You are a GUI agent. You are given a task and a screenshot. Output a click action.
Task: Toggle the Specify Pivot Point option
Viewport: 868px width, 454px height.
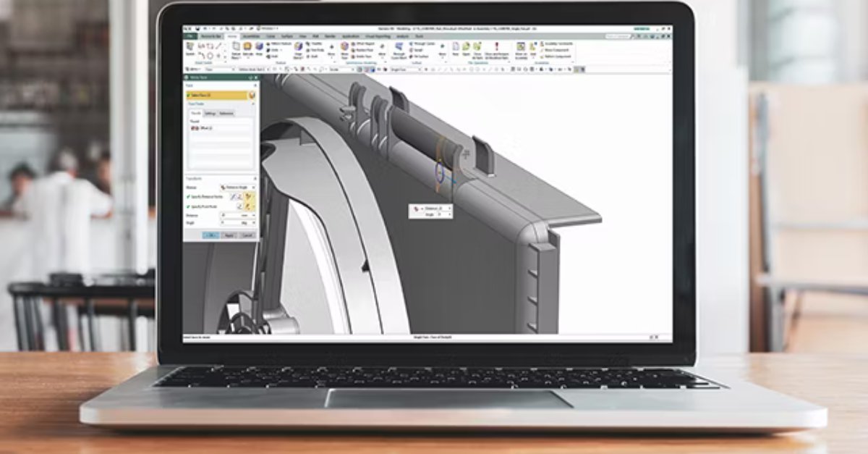coord(188,205)
